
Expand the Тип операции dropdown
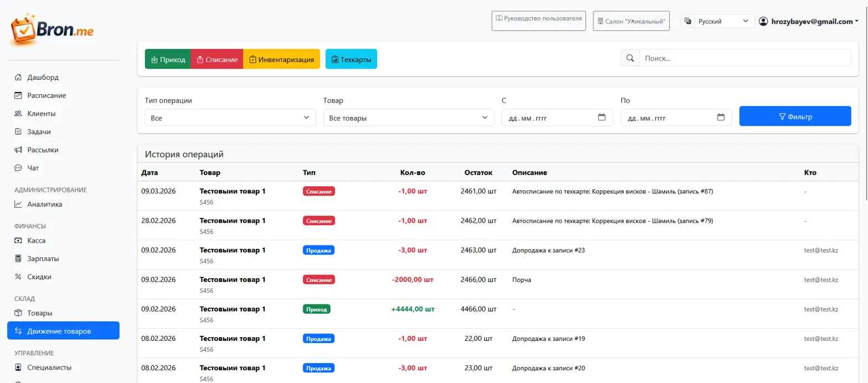[230, 118]
